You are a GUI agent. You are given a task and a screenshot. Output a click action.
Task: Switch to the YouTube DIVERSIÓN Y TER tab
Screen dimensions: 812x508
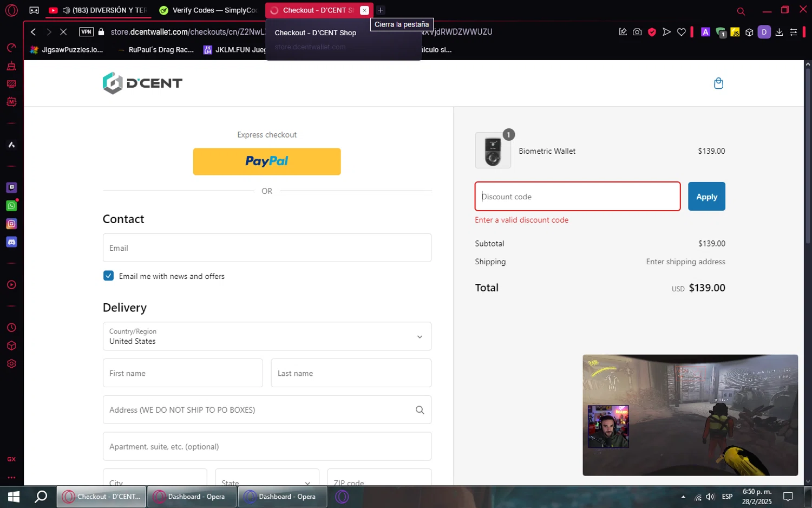[x=98, y=10]
